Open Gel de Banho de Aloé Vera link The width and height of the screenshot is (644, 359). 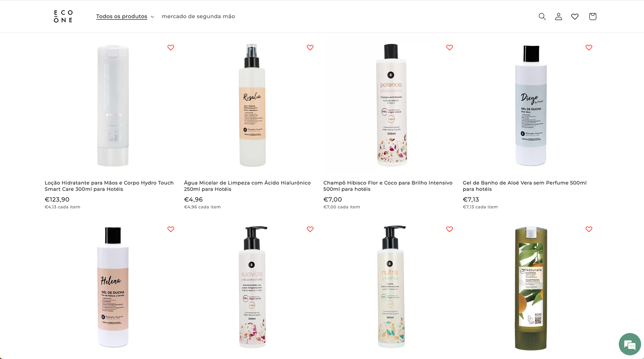[524, 186]
